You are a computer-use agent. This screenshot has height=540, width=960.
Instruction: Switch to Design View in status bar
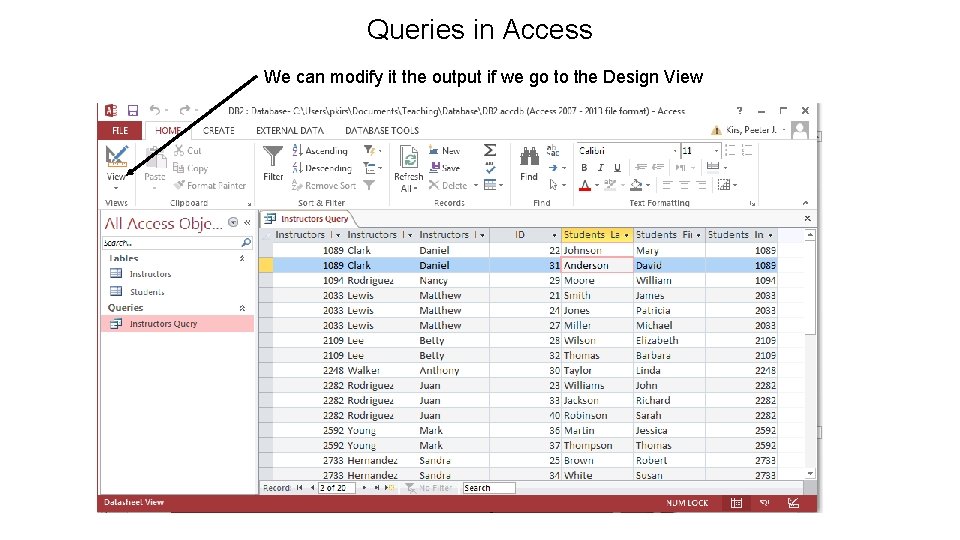point(793,503)
